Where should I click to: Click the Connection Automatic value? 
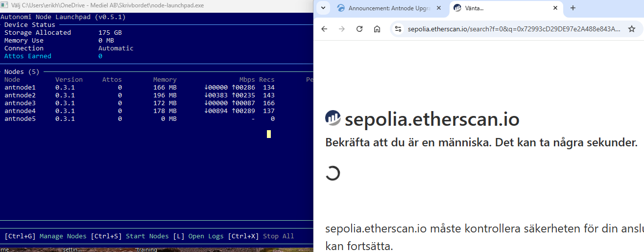[116, 48]
